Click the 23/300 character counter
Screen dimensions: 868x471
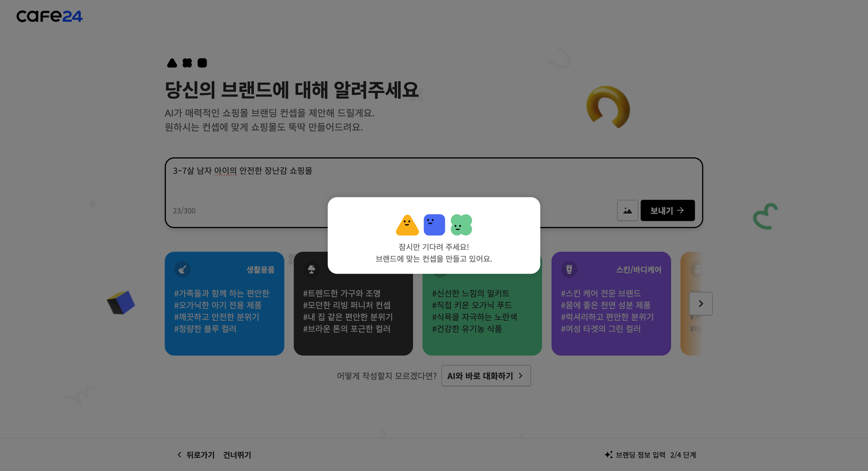(x=184, y=211)
